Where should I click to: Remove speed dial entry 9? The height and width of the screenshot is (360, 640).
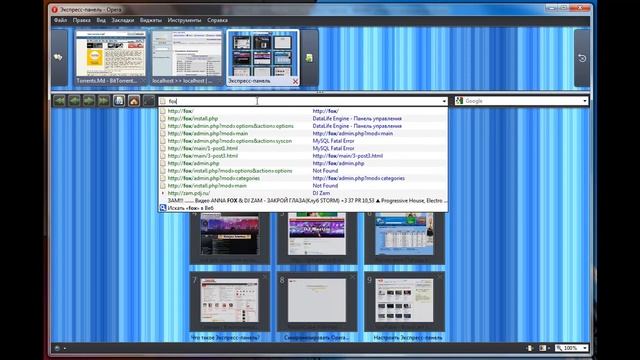point(440,277)
